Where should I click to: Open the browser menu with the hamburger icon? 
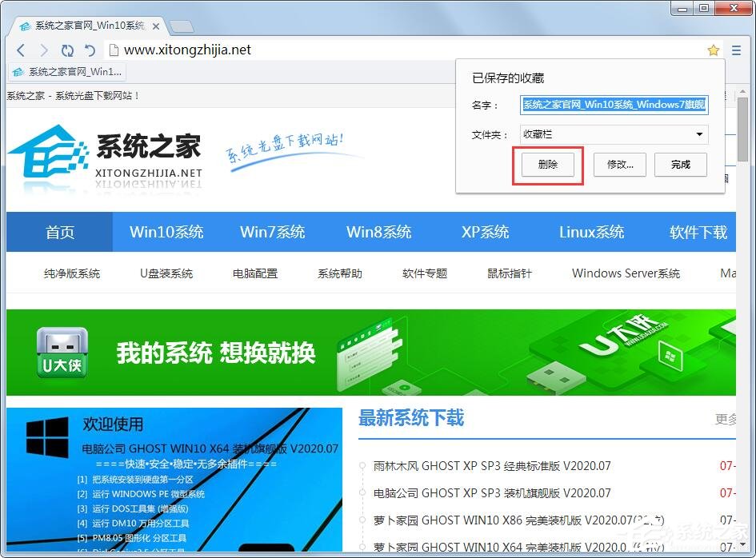[x=736, y=50]
